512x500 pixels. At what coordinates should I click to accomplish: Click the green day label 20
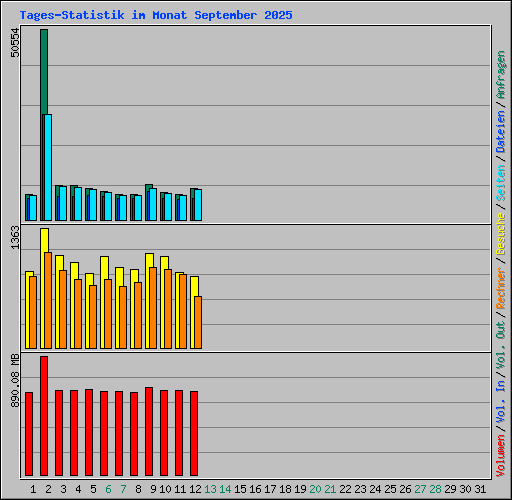point(315,489)
